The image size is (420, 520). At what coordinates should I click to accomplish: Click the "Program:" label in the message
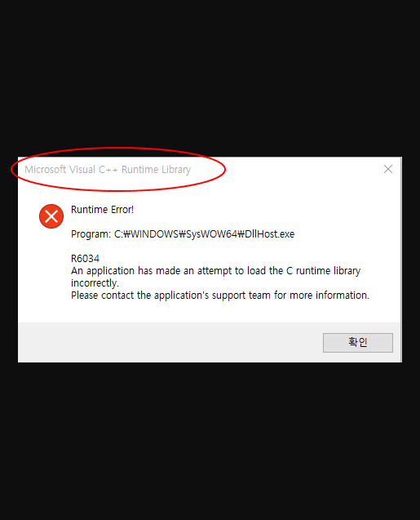pos(91,234)
